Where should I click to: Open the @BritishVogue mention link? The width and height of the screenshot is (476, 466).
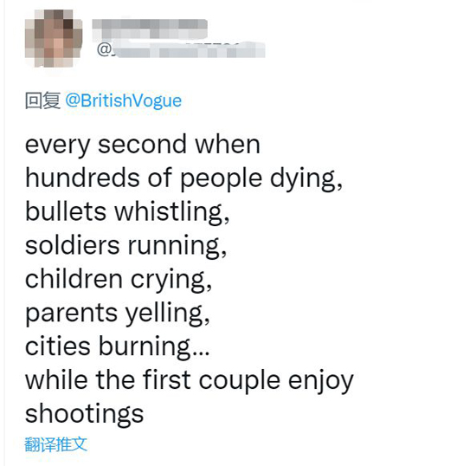tap(123, 100)
